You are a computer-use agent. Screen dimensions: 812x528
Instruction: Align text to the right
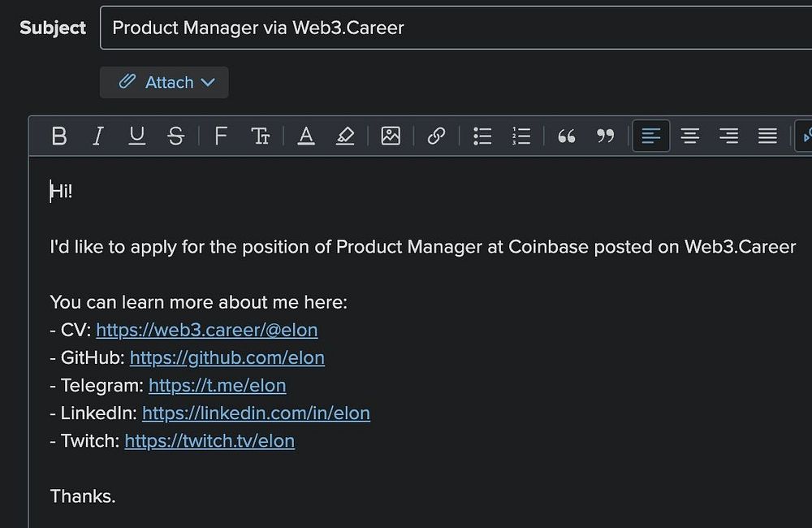pos(729,136)
